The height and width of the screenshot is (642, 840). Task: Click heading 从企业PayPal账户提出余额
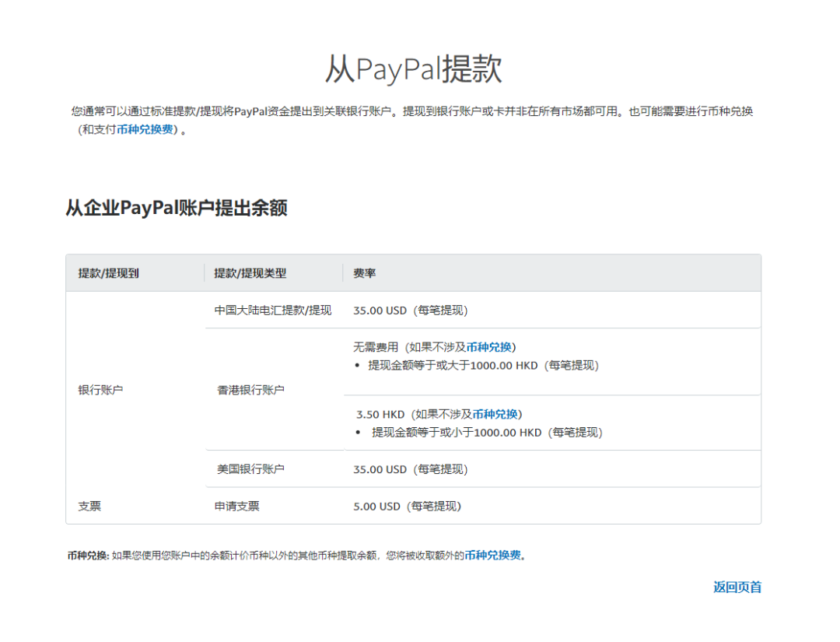point(177,208)
